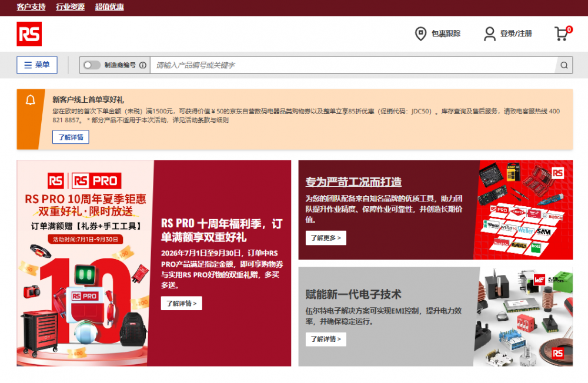
Task: Click the cart item count badge
Action: (569, 29)
